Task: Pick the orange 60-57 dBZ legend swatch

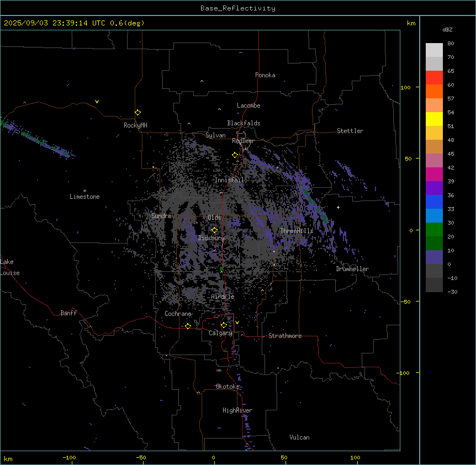Action: coord(434,91)
